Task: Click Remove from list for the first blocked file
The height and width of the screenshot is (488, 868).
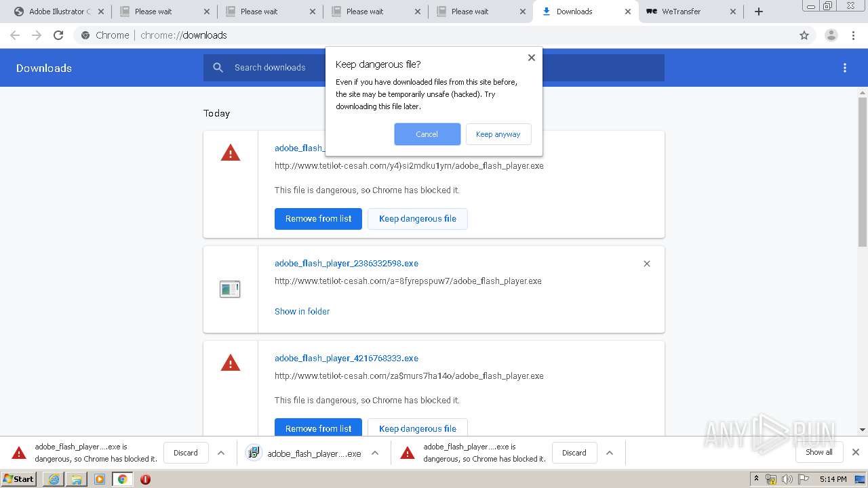Action: (318, 219)
